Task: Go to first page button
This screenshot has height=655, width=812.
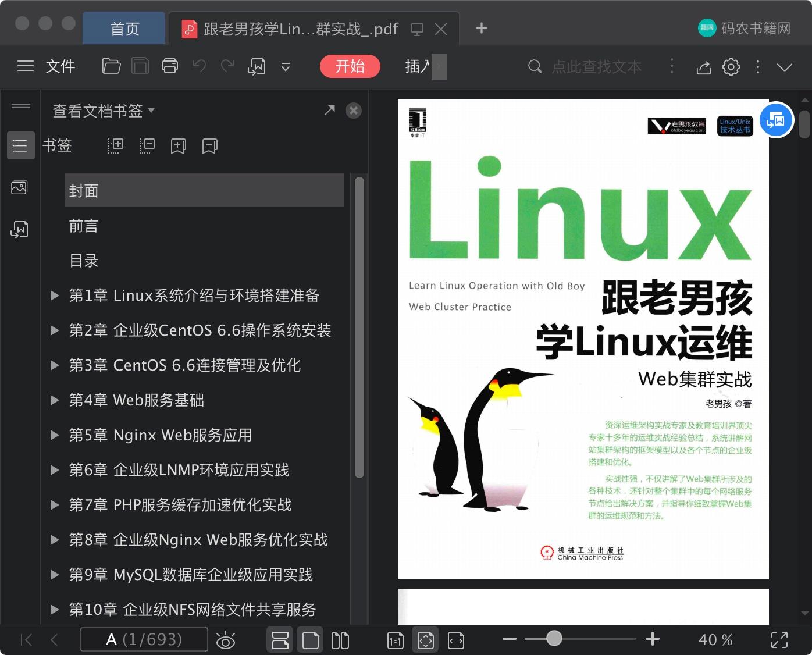Action: pyautogui.click(x=26, y=640)
